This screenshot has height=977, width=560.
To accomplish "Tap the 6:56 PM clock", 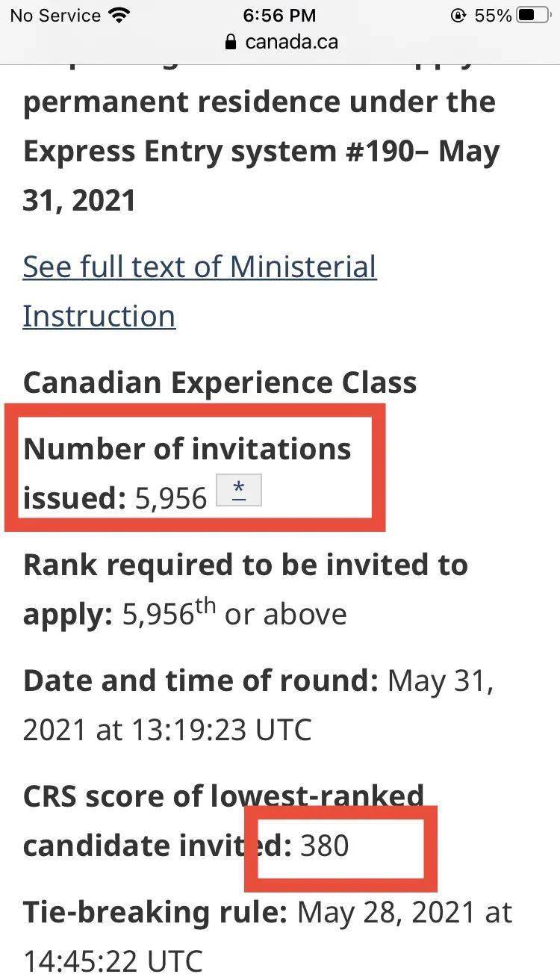I will pos(280,16).
